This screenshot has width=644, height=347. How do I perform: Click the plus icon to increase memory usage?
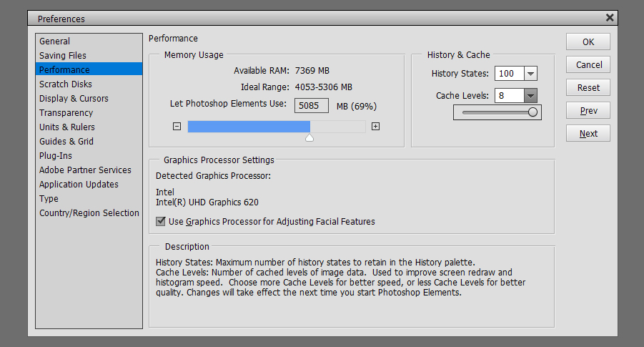point(375,126)
